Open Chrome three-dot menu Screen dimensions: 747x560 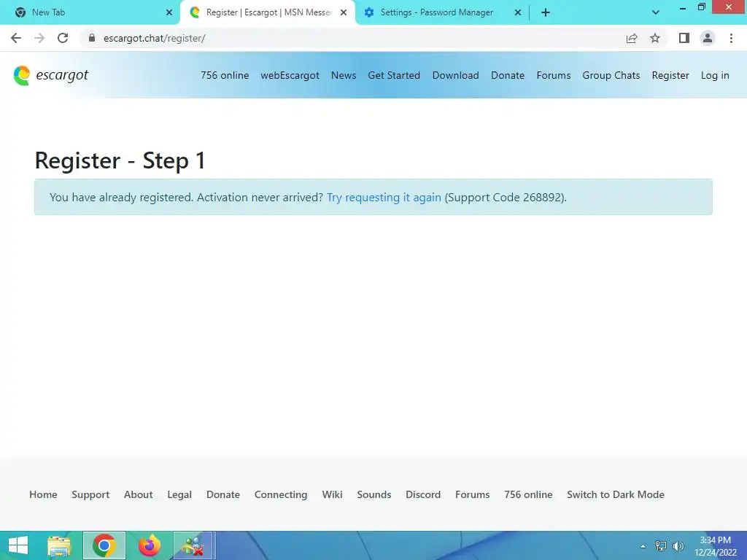click(x=731, y=38)
